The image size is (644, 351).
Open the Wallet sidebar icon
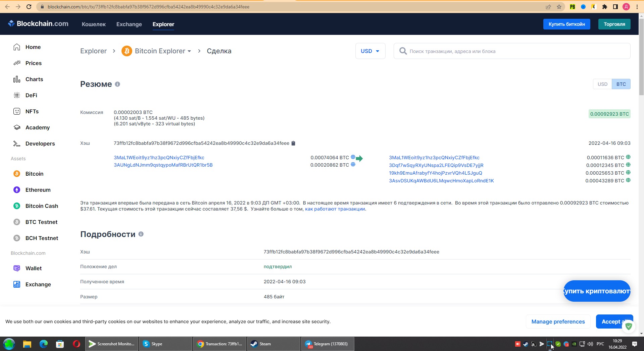17,268
